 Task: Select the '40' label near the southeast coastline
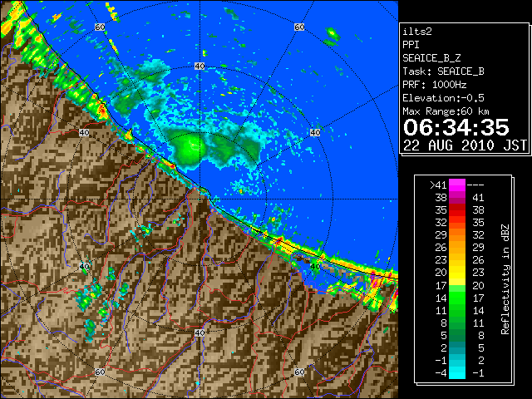click(315, 266)
